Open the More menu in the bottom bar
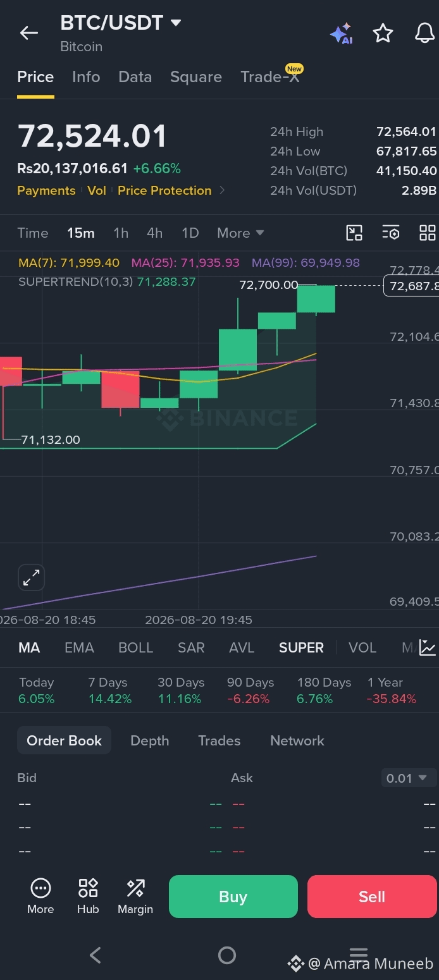 point(40,896)
